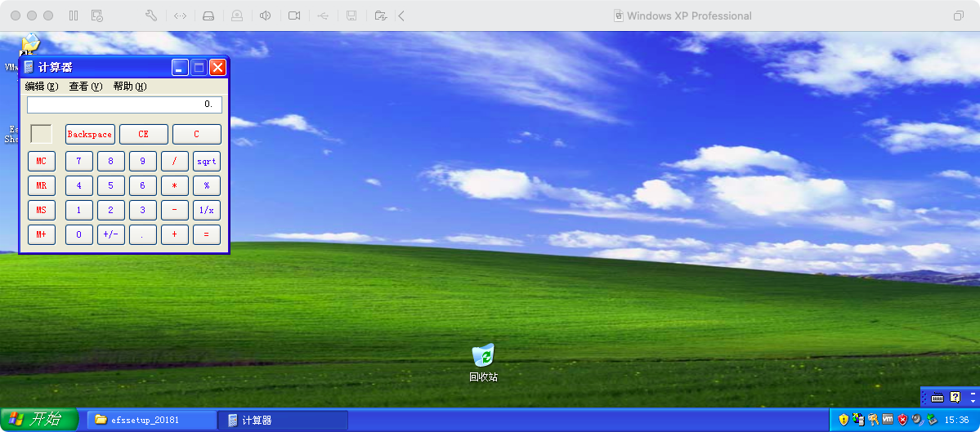Click the MR memory recall button

41,186
